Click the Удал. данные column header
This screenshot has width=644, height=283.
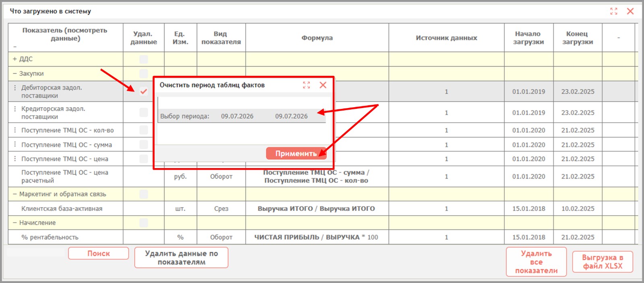pos(143,38)
